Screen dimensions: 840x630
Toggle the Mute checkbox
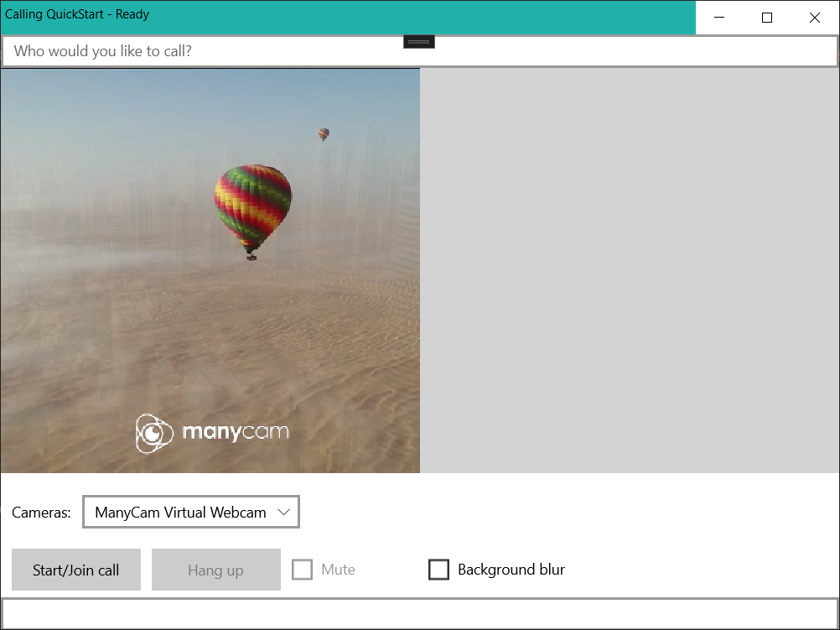tap(302, 570)
